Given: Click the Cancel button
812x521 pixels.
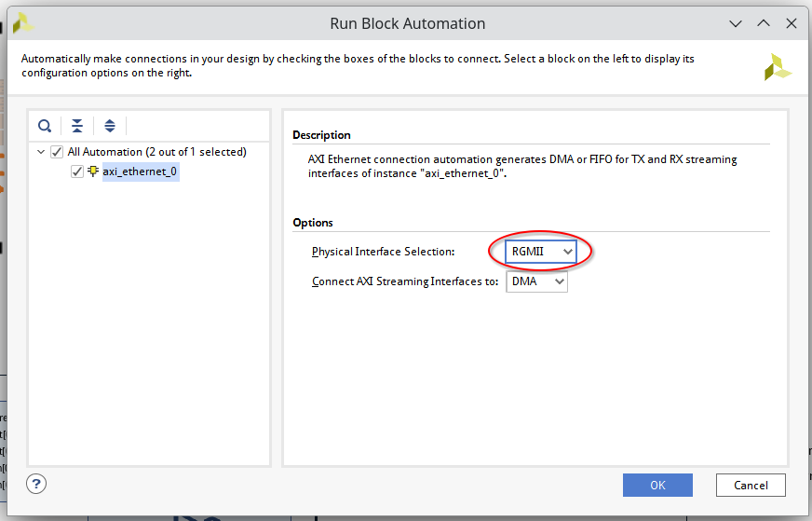Looking at the screenshot, I should coord(751,486).
